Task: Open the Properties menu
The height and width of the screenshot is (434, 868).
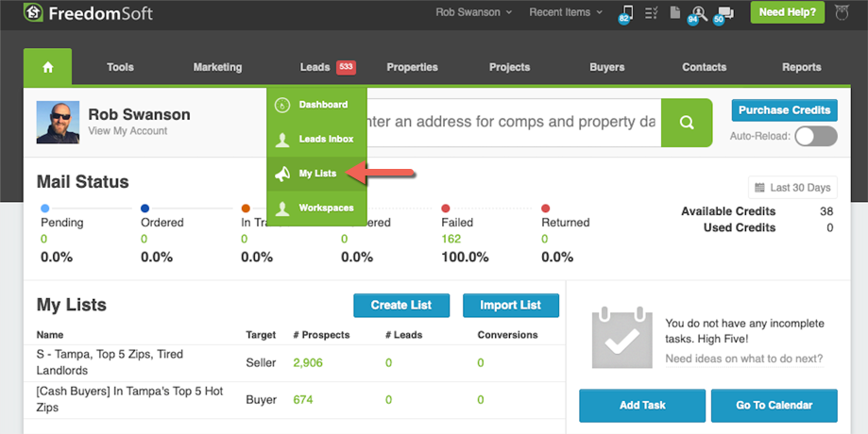Action: tap(413, 67)
